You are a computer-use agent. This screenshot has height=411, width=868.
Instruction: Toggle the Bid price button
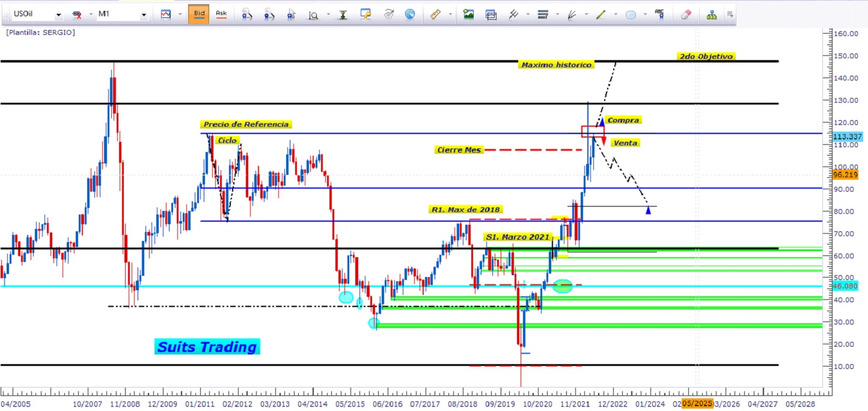[x=198, y=14]
